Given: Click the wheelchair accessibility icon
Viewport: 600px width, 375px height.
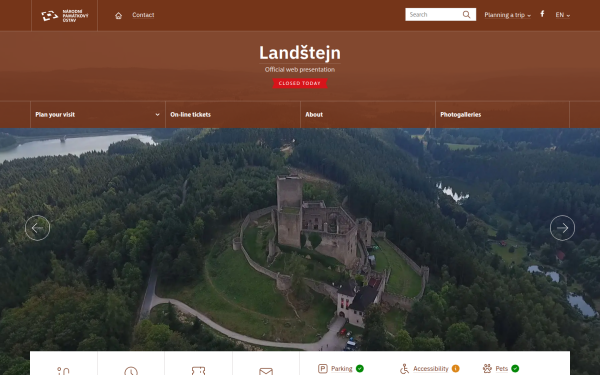Looking at the screenshot, I should coord(404,369).
